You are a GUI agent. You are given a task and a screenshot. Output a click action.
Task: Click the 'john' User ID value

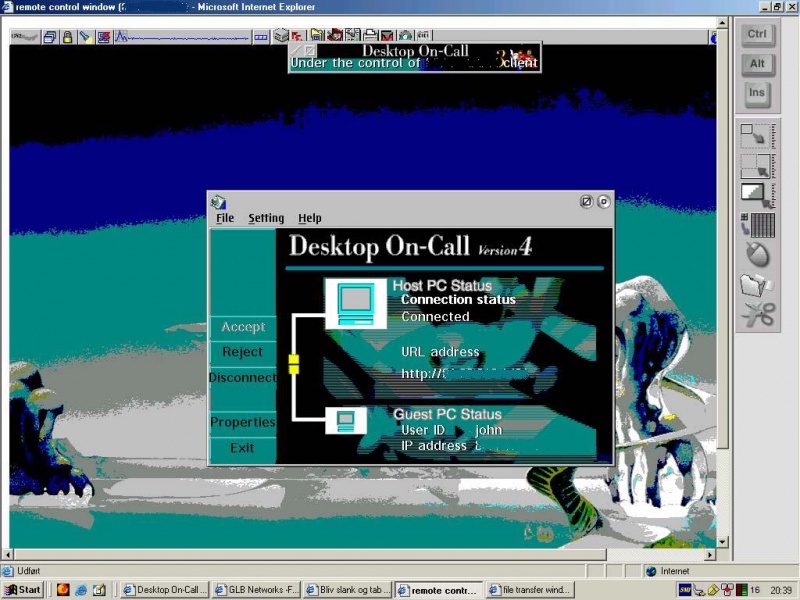pyautogui.click(x=489, y=430)
